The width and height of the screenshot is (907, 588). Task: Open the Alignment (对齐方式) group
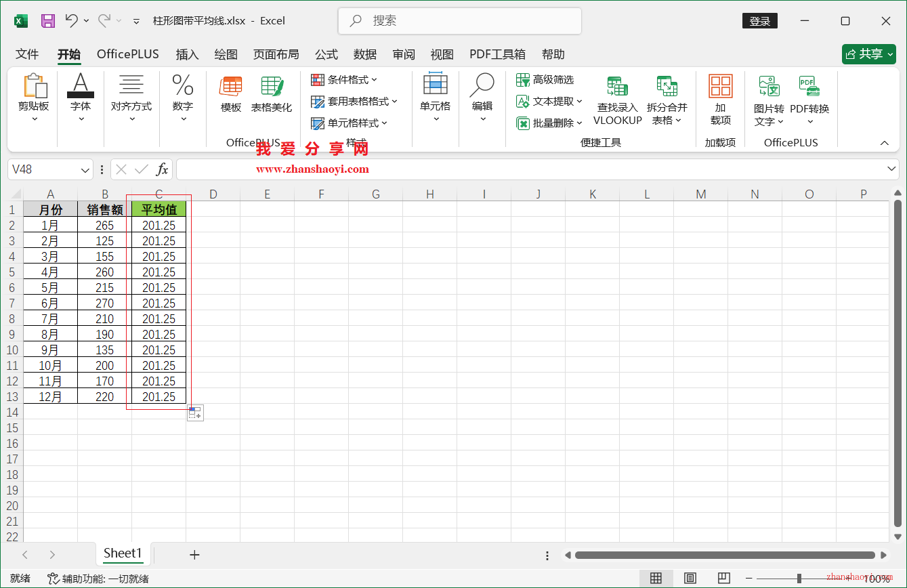(x=131, y=99)
